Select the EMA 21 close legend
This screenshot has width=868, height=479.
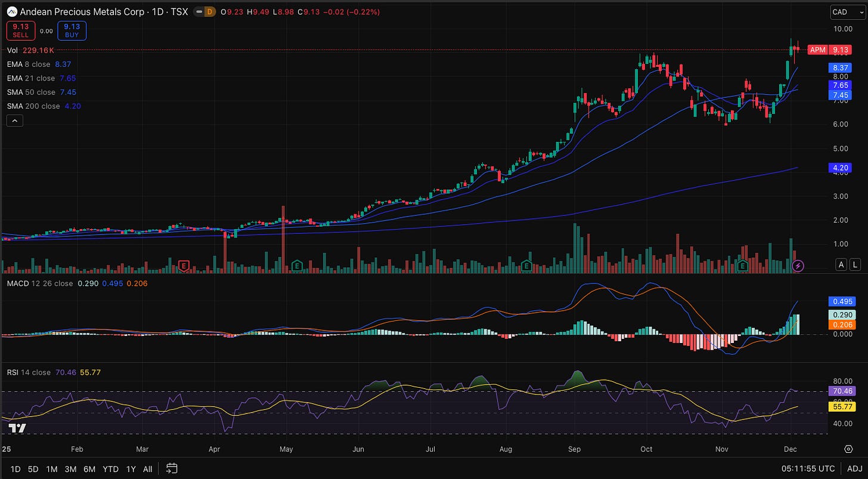(42, 78)
